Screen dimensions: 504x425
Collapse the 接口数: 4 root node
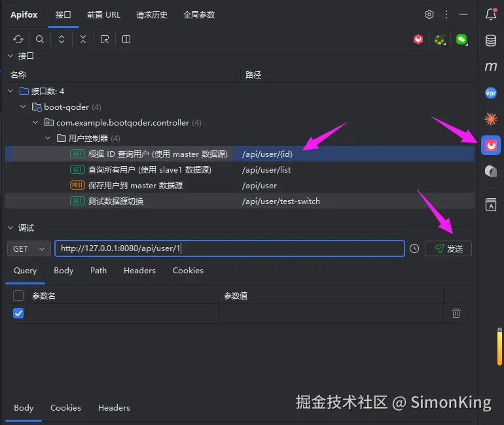pos(10,91)
